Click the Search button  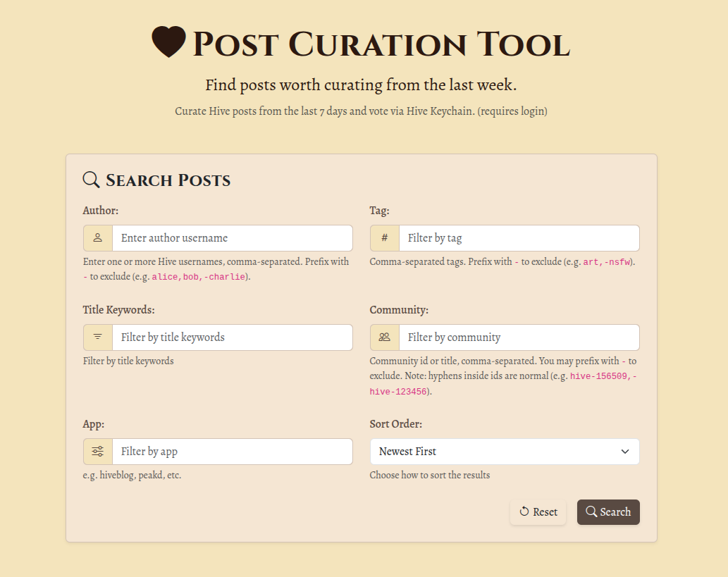pyautogui.click(x=608, y=512)
